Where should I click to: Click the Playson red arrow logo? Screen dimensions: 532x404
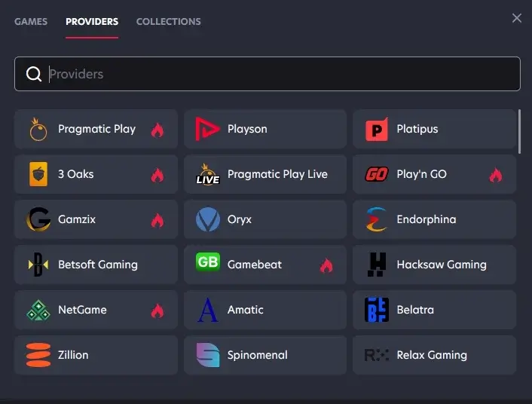pos(207,129)
